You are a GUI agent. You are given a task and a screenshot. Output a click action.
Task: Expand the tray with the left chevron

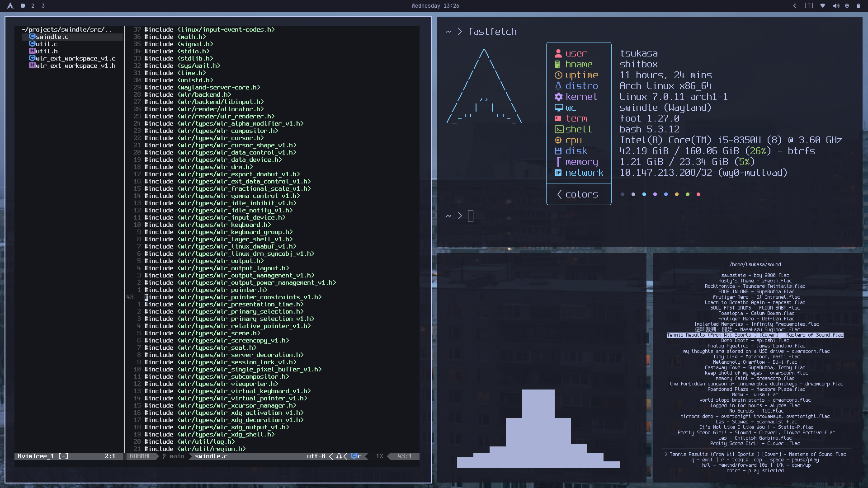click(x=794, y=6)
